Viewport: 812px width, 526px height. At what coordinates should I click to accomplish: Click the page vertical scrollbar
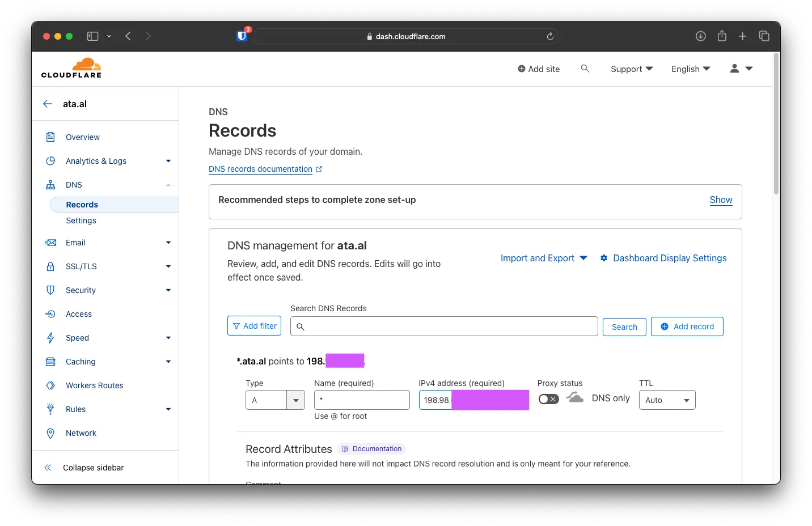[776, 124]
